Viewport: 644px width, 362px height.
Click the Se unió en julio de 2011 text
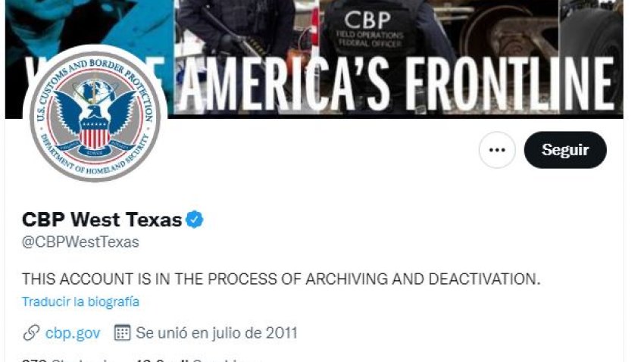point(217,333)
